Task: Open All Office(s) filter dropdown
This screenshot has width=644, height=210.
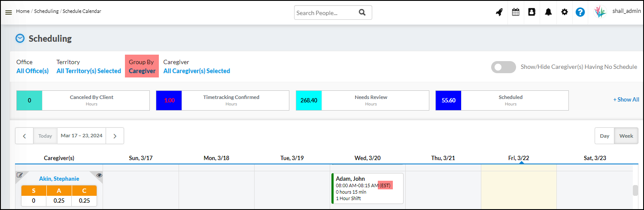Action: tap(33, 71)
